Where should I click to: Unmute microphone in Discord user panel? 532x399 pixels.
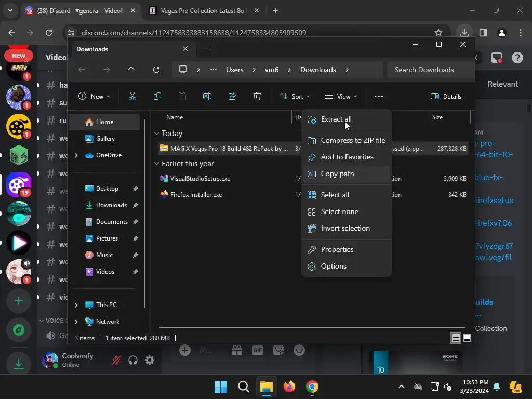116,360
